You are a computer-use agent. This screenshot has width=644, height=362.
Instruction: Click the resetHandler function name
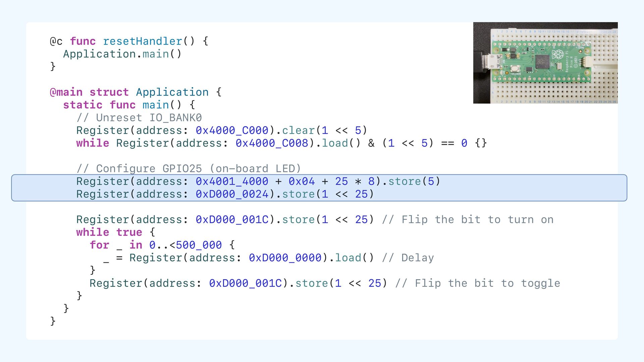pyautogui.click(x=142, y=41)
